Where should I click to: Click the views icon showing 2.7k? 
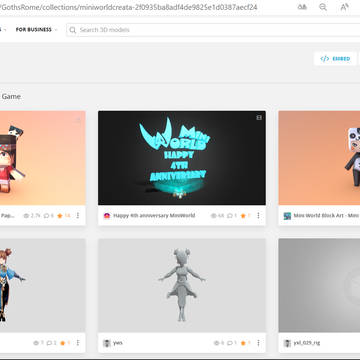click(x=26, y=216)
